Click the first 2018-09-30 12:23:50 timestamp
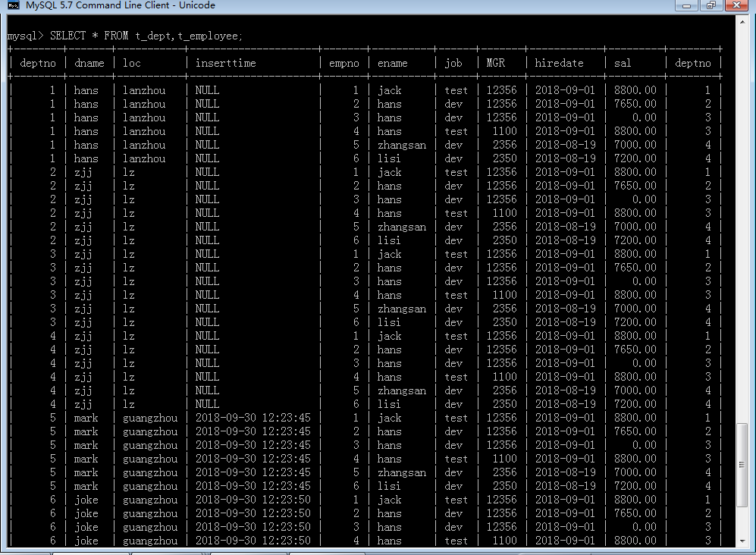The image size is (756, 555). pos(253,500)
